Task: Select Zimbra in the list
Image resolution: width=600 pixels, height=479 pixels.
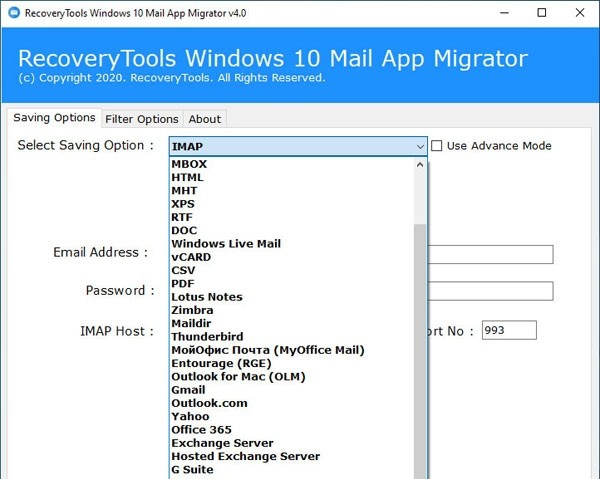Action: point(192,310)
